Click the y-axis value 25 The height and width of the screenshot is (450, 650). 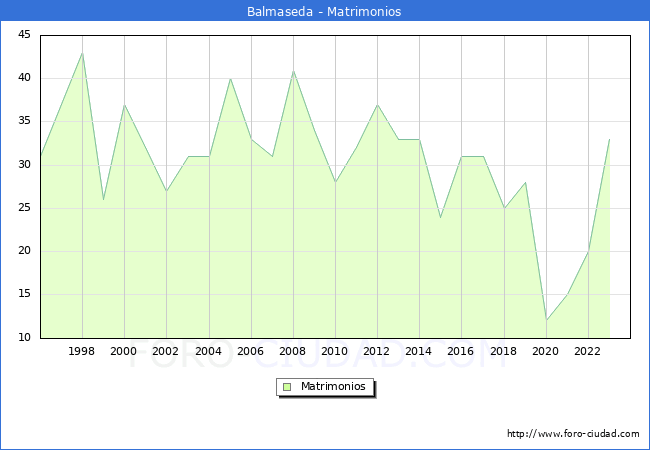click(x=24, y=207)
